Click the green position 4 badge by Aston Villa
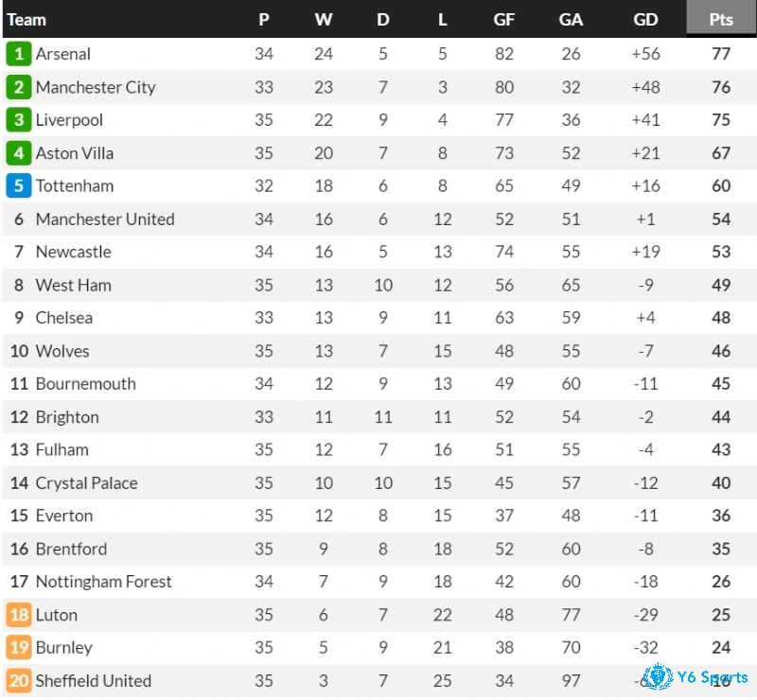The height and width of the screenshot is (700, 757). [x=19, y=153]
